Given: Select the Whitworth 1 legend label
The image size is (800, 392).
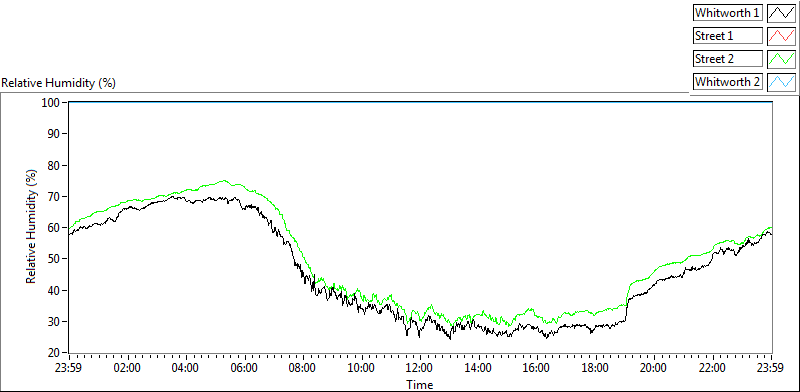Looking at the screenshot, I should tap(727, 13).
